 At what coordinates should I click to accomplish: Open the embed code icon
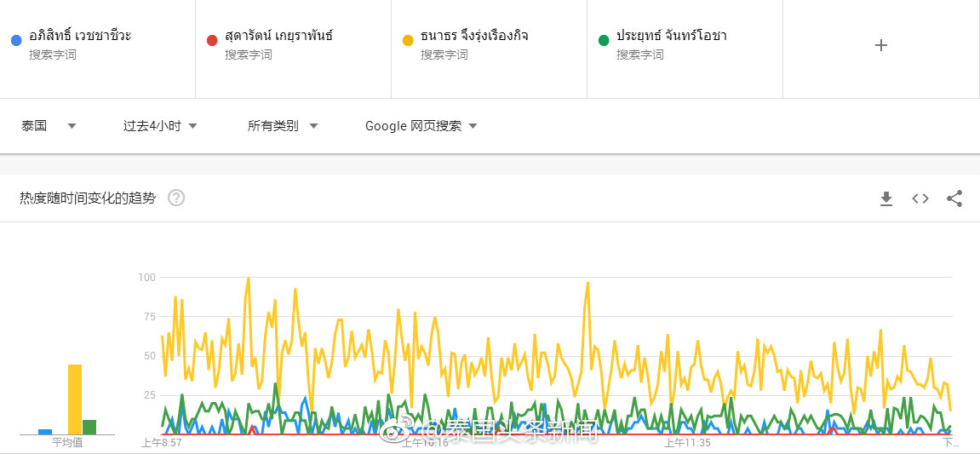tap(920, 198)
